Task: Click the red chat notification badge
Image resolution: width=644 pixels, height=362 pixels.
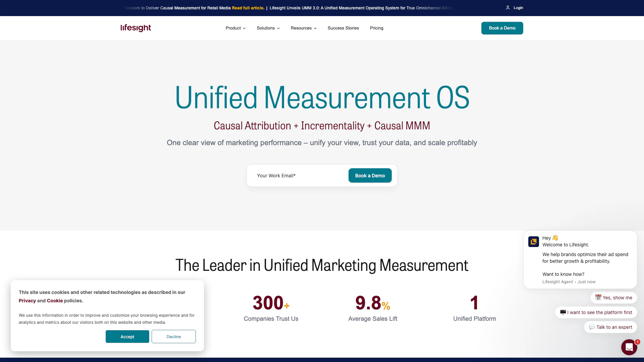Action: pos(638,342)
